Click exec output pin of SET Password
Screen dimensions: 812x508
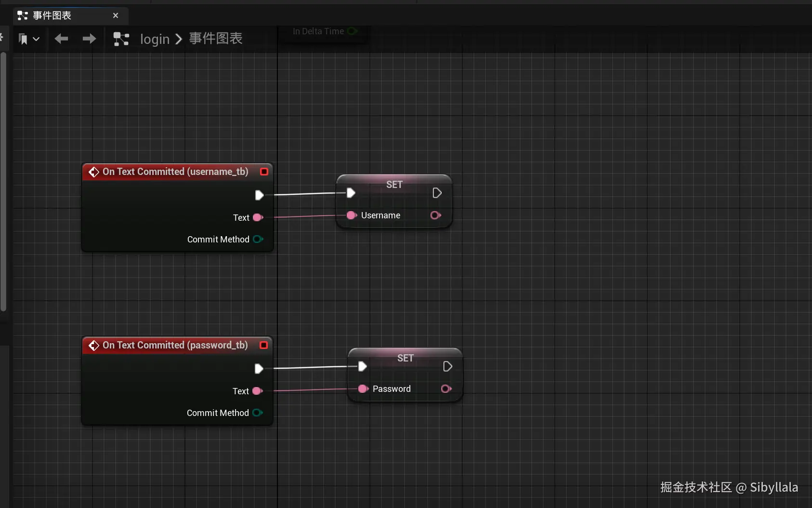pos(447,366)
